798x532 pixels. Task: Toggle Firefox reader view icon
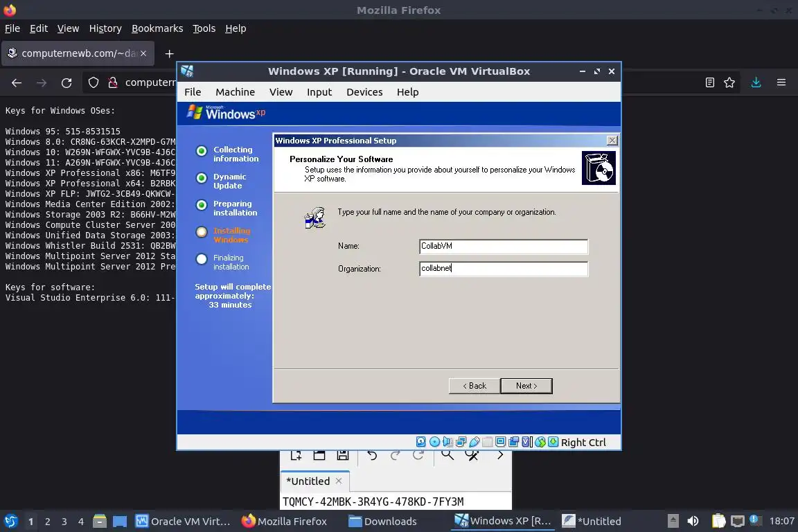click(x=710, y=82)
